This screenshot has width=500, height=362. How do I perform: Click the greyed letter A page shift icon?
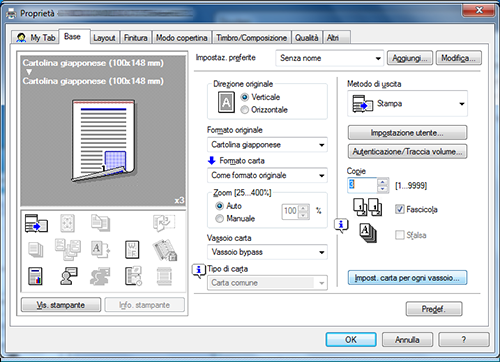click(100, 250)
